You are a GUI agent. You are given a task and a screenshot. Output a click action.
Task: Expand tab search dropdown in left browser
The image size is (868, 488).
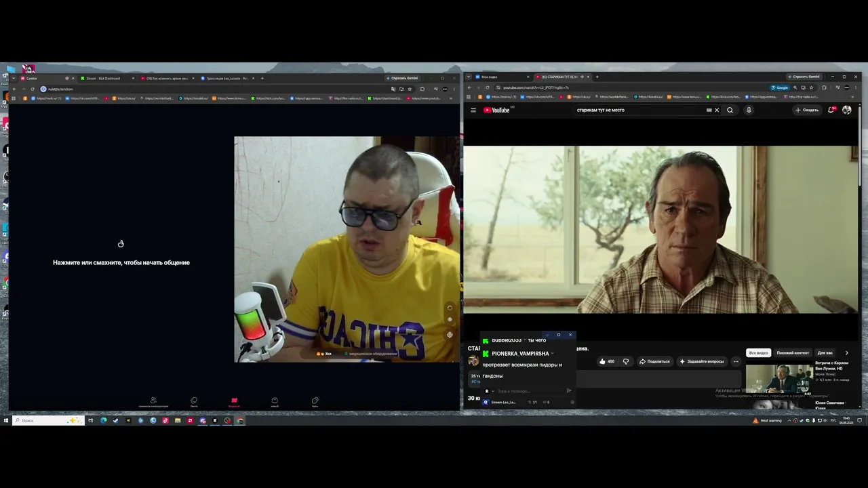(13, 78)
